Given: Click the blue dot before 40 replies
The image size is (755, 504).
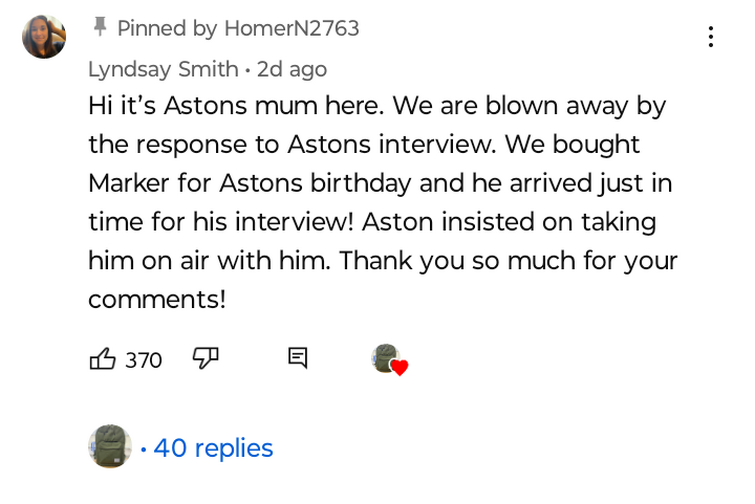Looking at the screenshot, I should (143, 449).
